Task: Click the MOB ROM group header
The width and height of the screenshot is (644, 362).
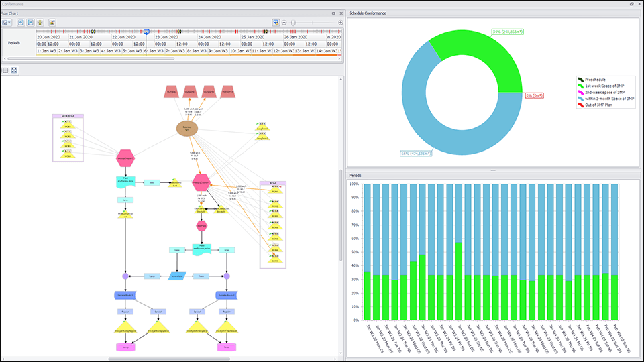Action: [68, 116]
